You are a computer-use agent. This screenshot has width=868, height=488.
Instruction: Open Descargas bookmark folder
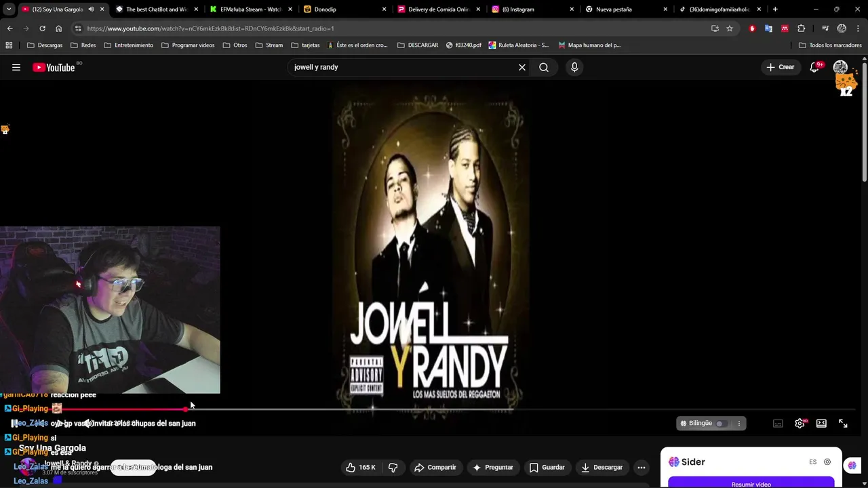(x=44, y=45)
